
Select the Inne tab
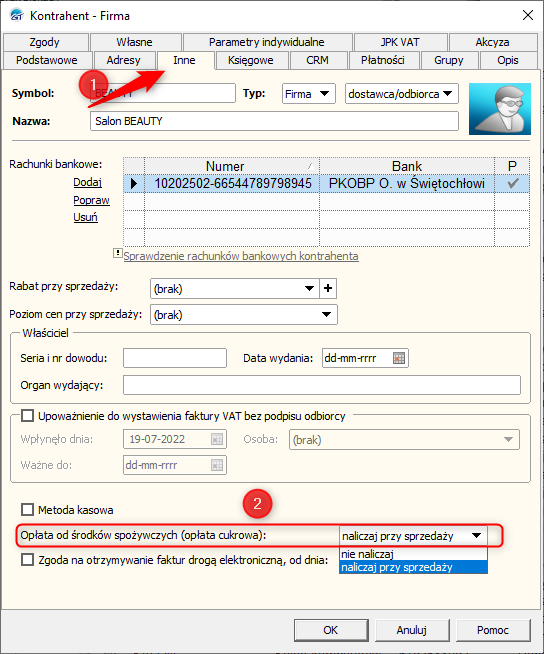[x=184, y=60]
